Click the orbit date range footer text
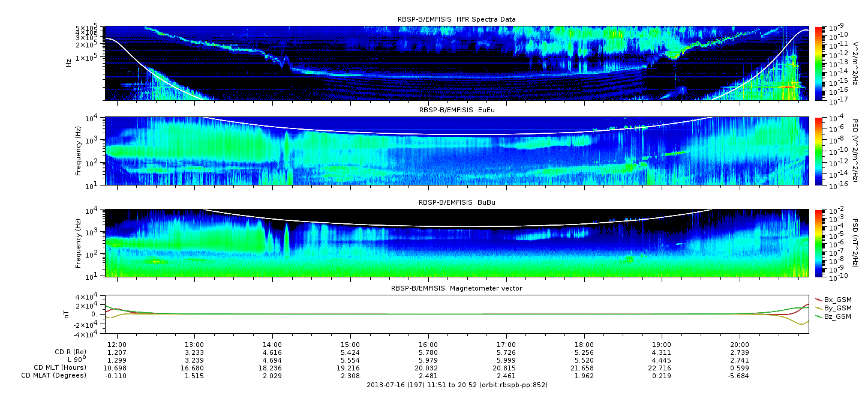Image resolution: width=868 pixels, height=395 pixels. click(x=456, y=384)
